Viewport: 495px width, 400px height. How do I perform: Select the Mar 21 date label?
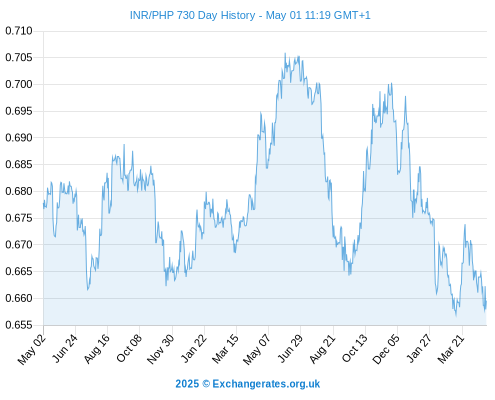pyautogui.click(x=451, y=349)
